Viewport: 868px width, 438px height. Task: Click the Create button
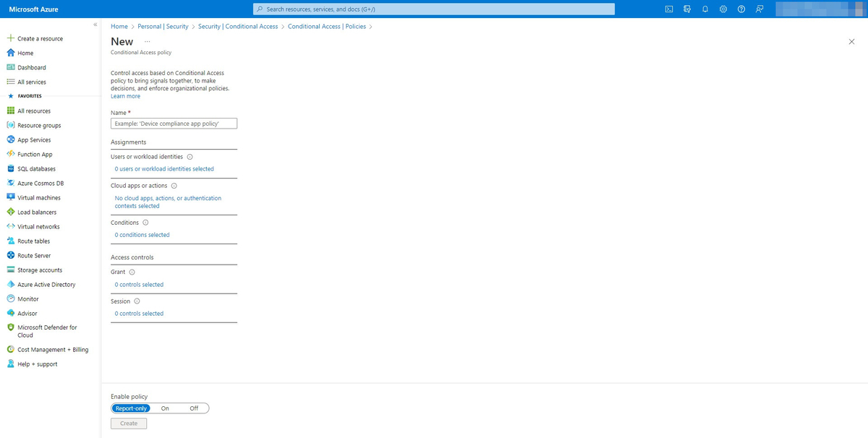coord(129,424)
